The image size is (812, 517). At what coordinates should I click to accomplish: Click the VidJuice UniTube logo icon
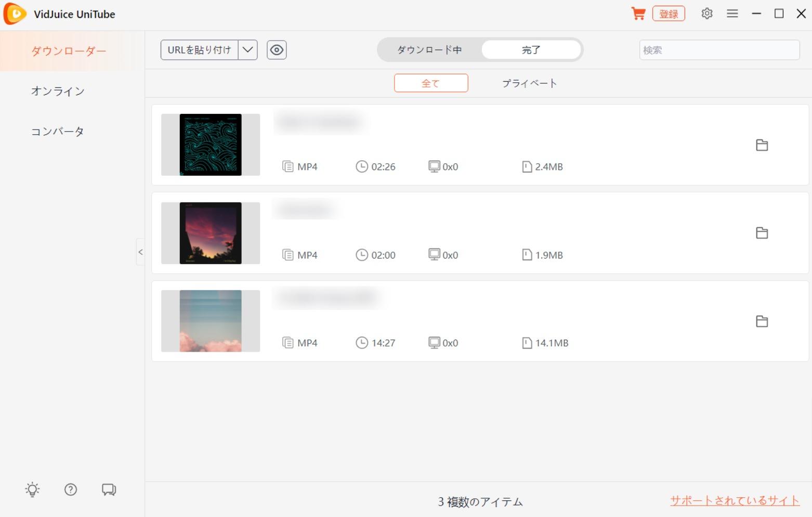point(15,14)
